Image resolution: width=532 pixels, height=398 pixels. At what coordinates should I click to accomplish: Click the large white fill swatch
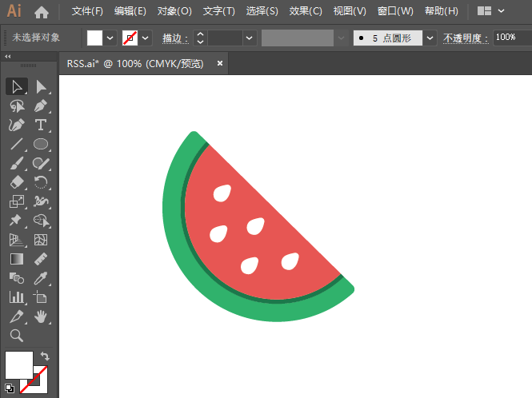(19, 364)
